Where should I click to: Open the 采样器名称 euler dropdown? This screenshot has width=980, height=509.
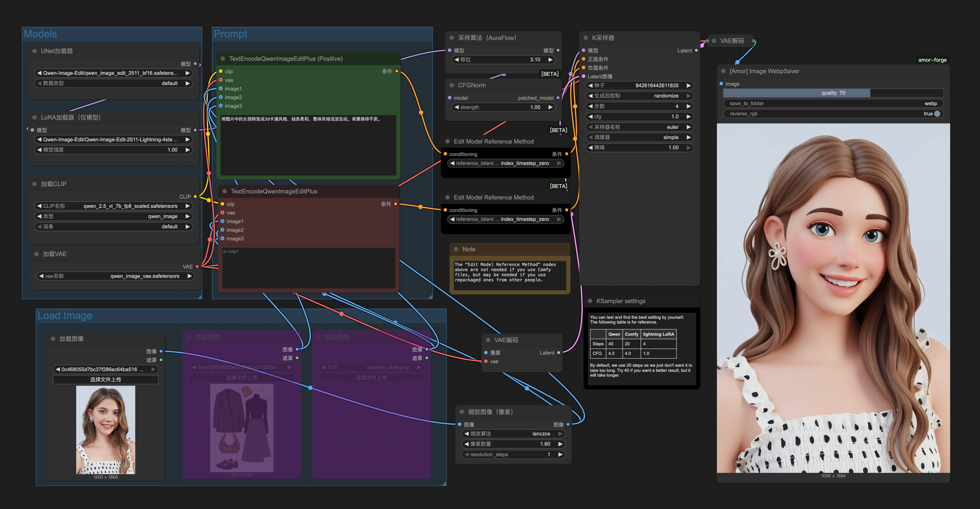(640, 127)
